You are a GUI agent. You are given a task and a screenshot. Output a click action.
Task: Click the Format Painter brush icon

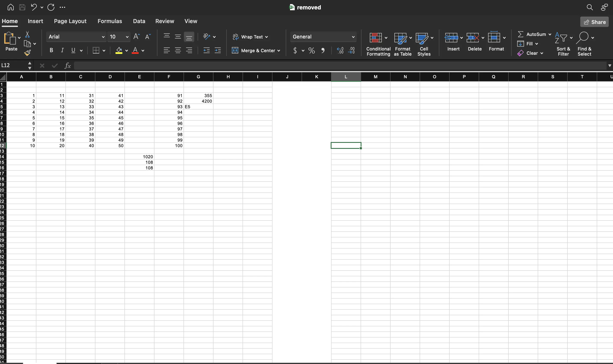coord(27,53)
